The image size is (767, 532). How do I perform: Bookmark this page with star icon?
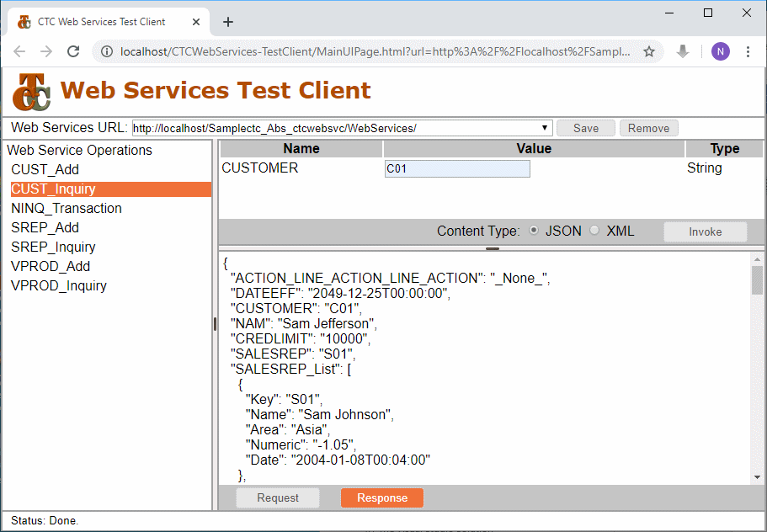click(x=648, y=51)
